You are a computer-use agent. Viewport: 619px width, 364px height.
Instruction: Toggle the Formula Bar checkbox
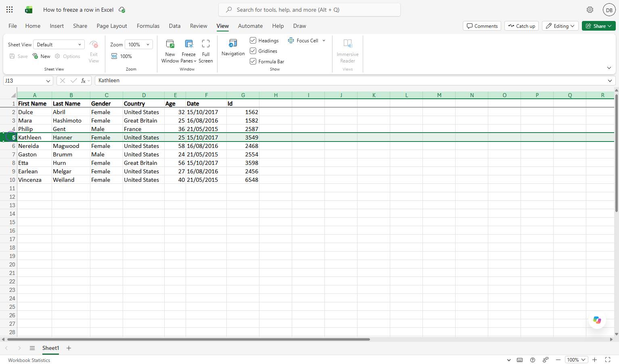253,61
